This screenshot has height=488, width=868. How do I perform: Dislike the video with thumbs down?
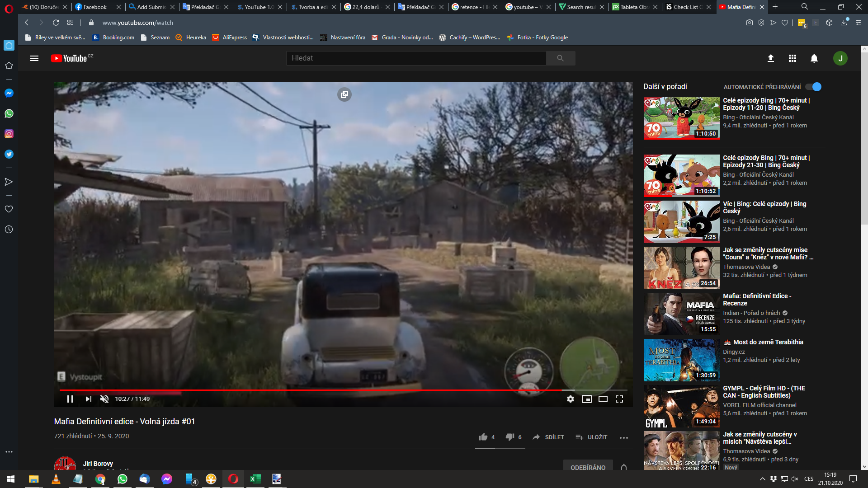point(514,437)
